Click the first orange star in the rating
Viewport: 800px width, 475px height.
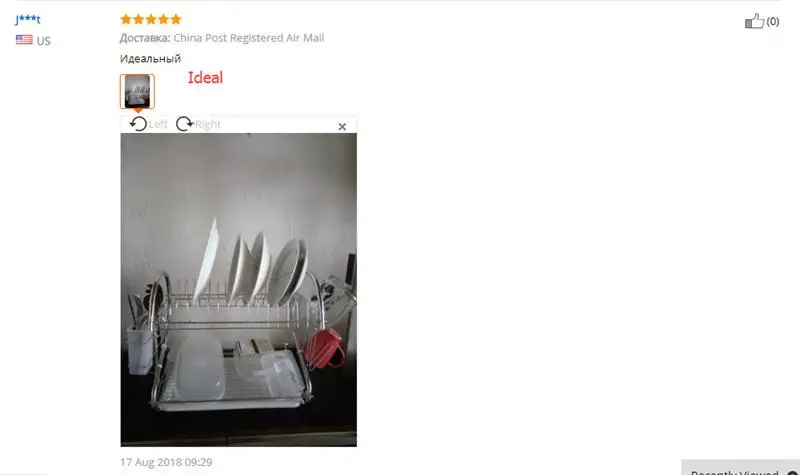(x=126, y=19)
